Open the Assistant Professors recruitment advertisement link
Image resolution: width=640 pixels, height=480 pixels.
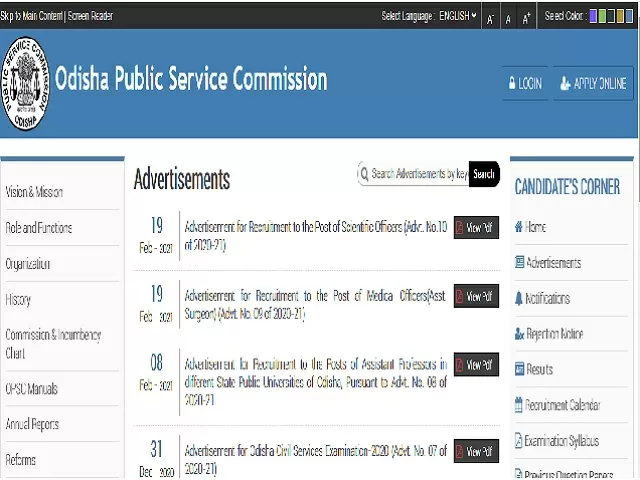pyautogui.click(x=316, y=382)
